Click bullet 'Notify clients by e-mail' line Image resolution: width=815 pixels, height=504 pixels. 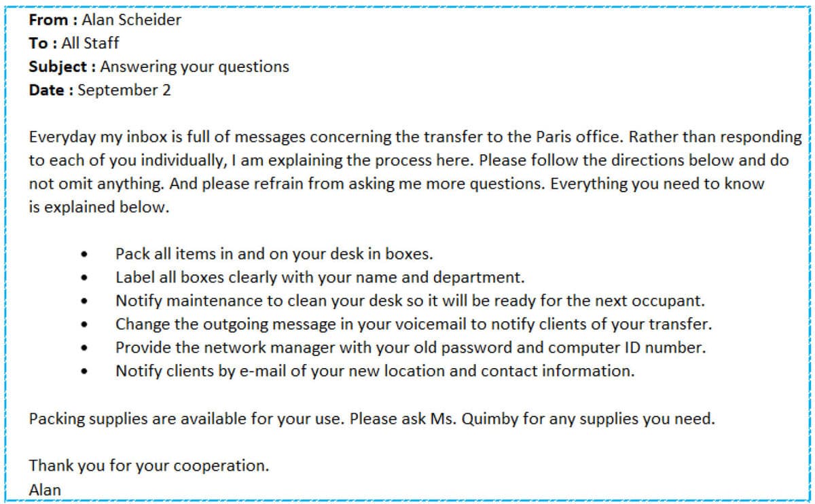pyautogui.click(x=375, y=371)
